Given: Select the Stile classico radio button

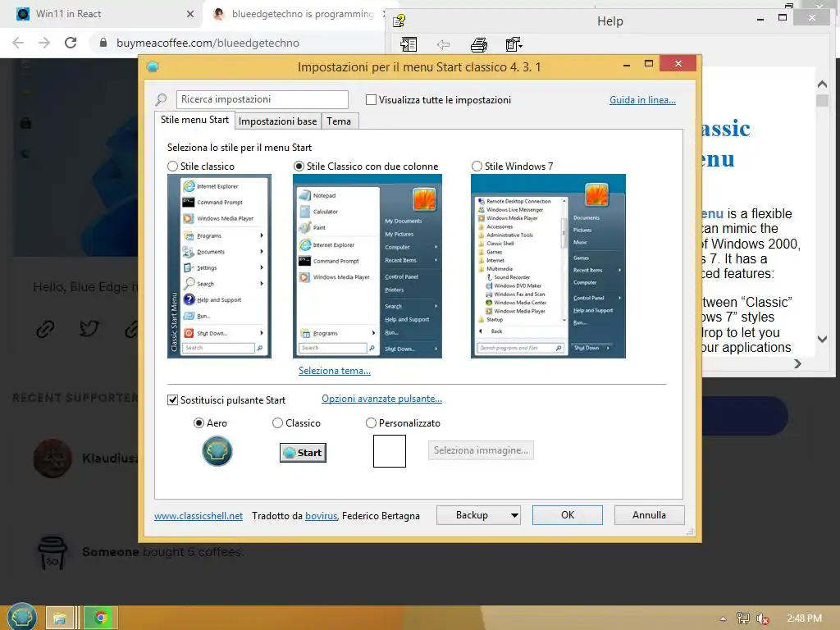Looking at the screenshot, I should tap(172, 166).
